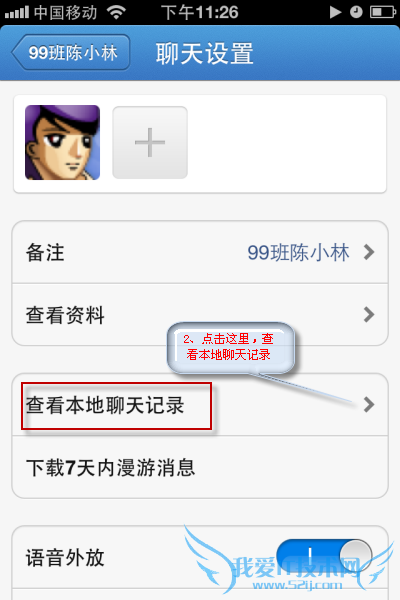This screenshot has height=600, width=400.
Task: Open 查看资料 row chevron
Action: [x=369, y=315]
